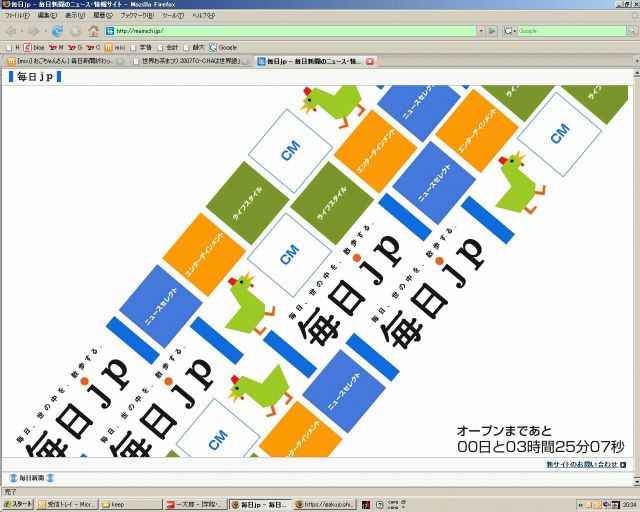Open the back history dropdown arrow
Screen dimensions: 640x512
[x=22, y=31]
